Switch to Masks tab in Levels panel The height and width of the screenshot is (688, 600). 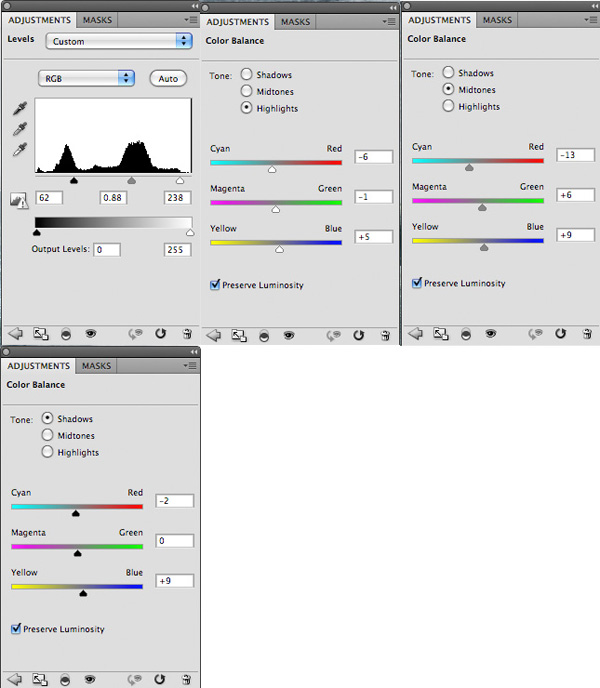(97, 20)
